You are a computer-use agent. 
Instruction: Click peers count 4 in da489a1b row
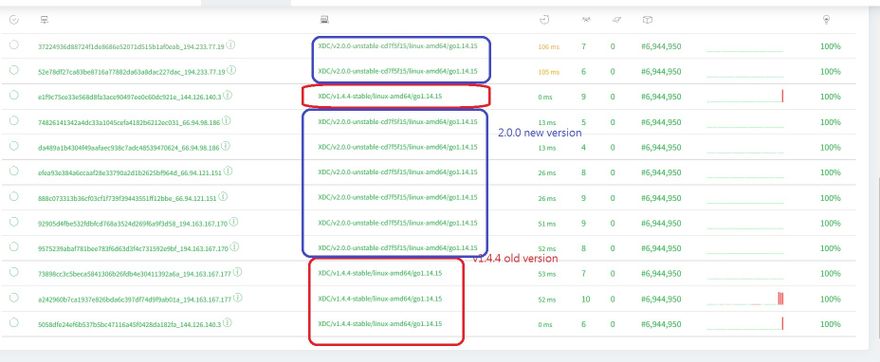(584, 148)
